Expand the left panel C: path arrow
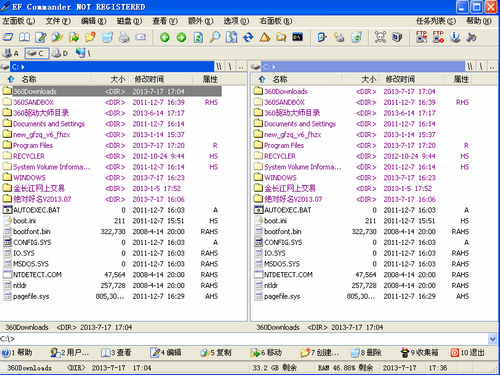This screenshot has height=375, width=500. pyautogui.click(x=23, y=67)
